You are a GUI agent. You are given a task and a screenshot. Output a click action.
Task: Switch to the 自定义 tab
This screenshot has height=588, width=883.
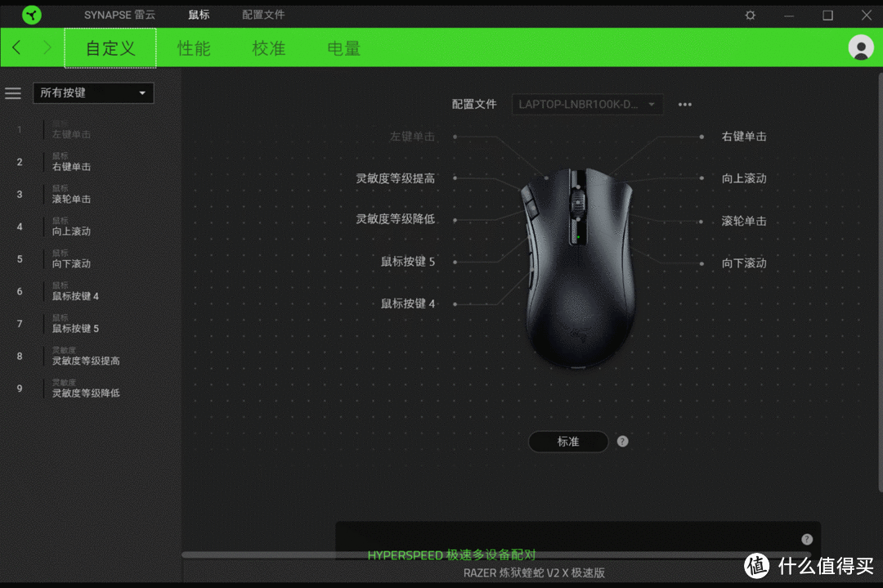coord(110,48)
